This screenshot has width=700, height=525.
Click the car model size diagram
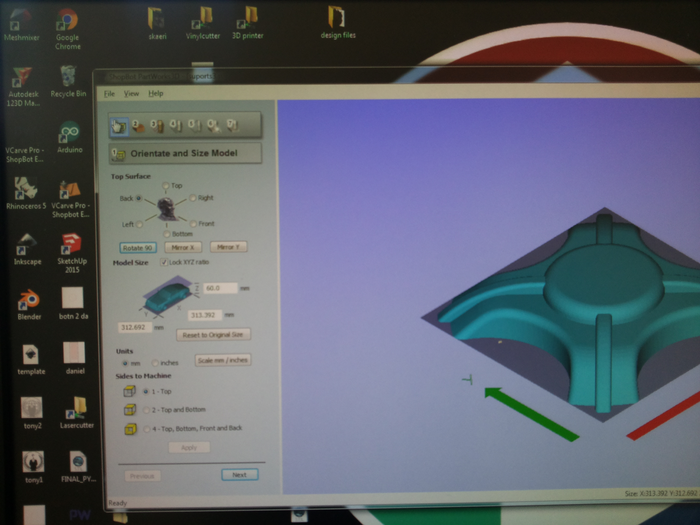click(169, 295)
